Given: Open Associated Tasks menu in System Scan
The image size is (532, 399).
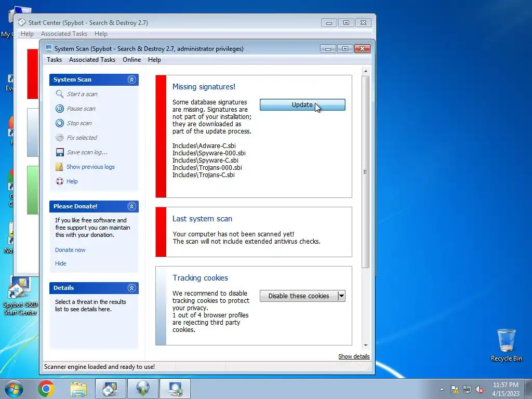Looking at the screenshot, I should click(x=92, y=60).
